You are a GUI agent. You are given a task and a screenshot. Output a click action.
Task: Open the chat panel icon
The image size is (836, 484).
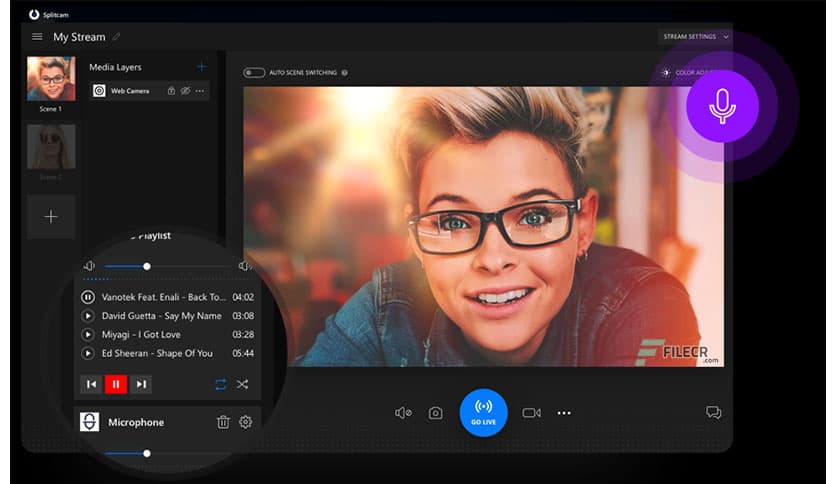[x=713, y=412]
